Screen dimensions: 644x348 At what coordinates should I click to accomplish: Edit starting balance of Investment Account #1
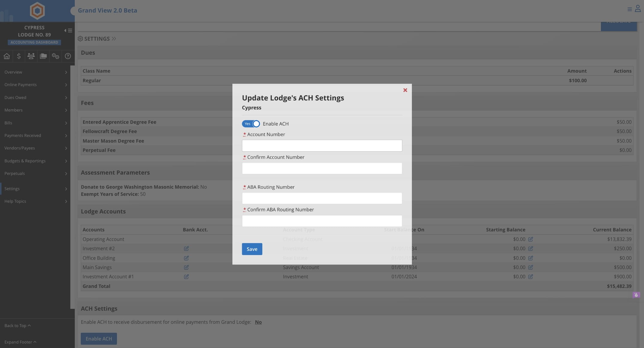[x=530, y=277]
